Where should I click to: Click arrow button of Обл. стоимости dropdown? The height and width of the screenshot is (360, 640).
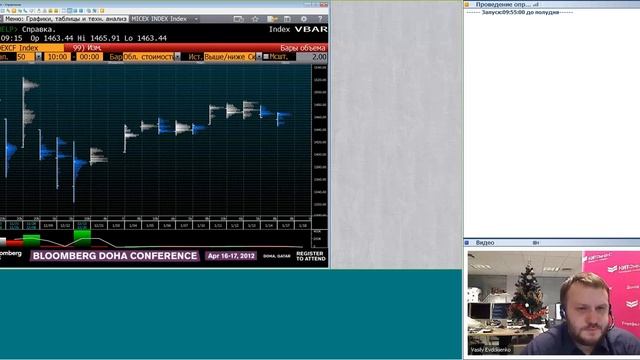[178, 57]
